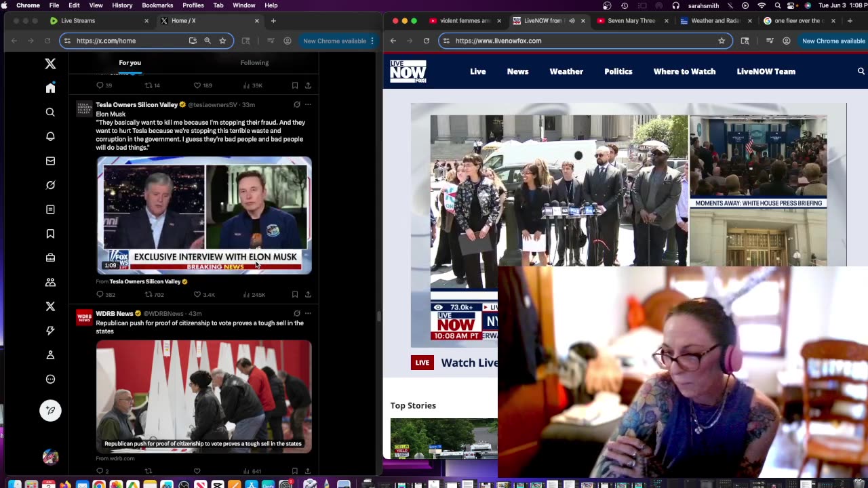Like the Tesla Owners tweet (3.4K)

coord(204,295)
